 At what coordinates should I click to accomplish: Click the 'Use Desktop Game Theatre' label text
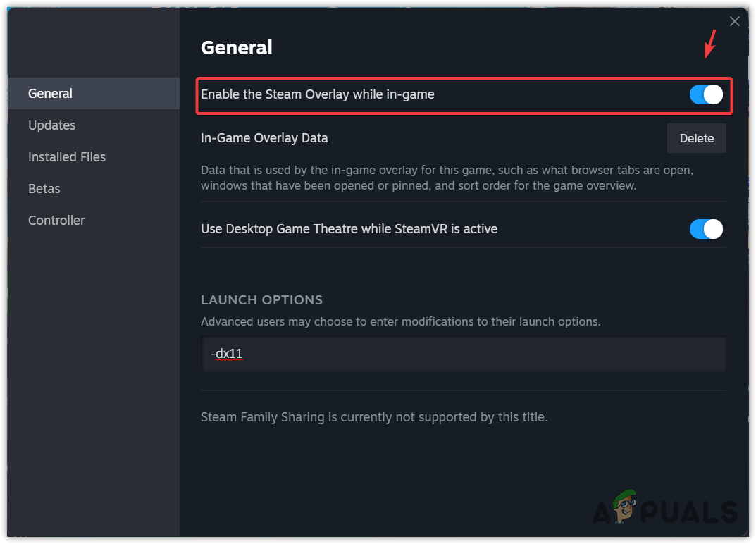tap(349, 229)
